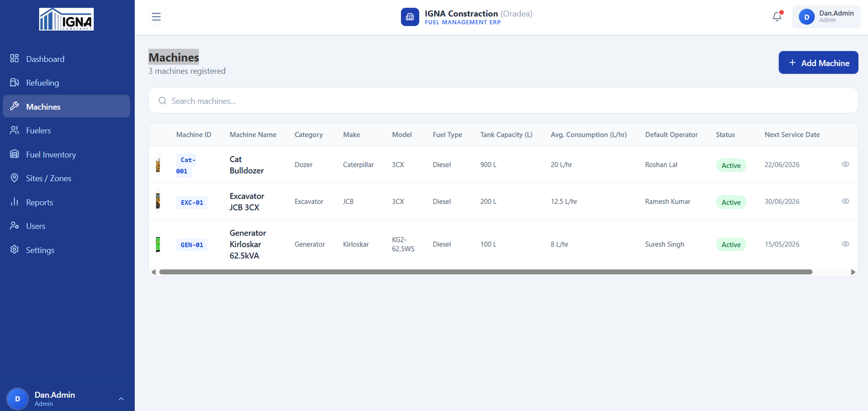The image size is (868, 411).
Task: Click the IGNA Construct logo
Action: pos(66,19)
